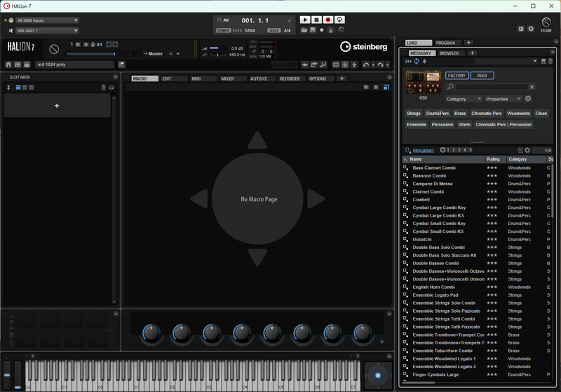Switch to the PROGRAM tab

447,43
